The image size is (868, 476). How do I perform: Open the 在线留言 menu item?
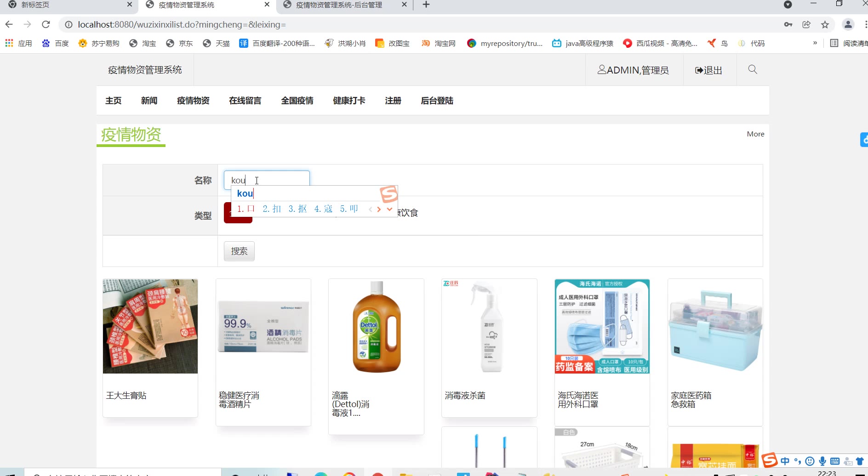[246, 101]
